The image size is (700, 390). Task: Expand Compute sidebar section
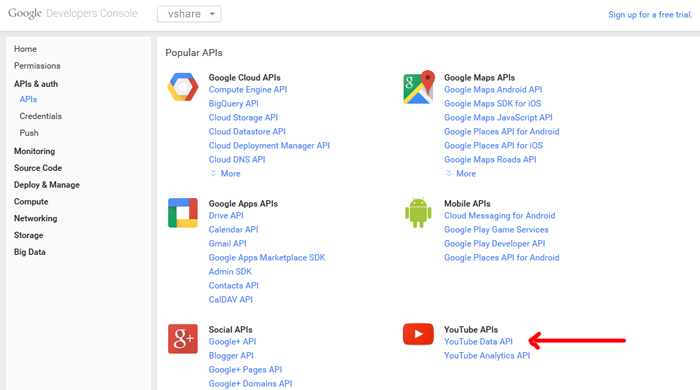tap(31, 202)
